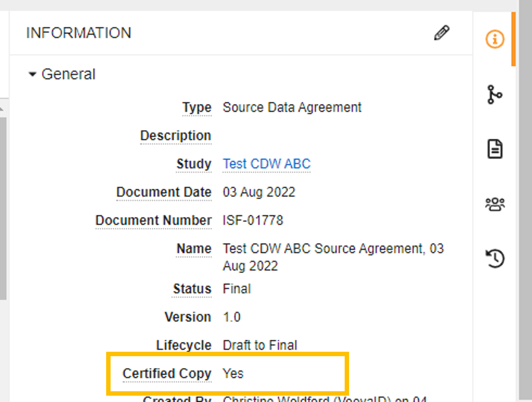The width and height of the screenshot is (532, 402).
Task: Open the Timeline history clock icon
Action: (495, 259)
